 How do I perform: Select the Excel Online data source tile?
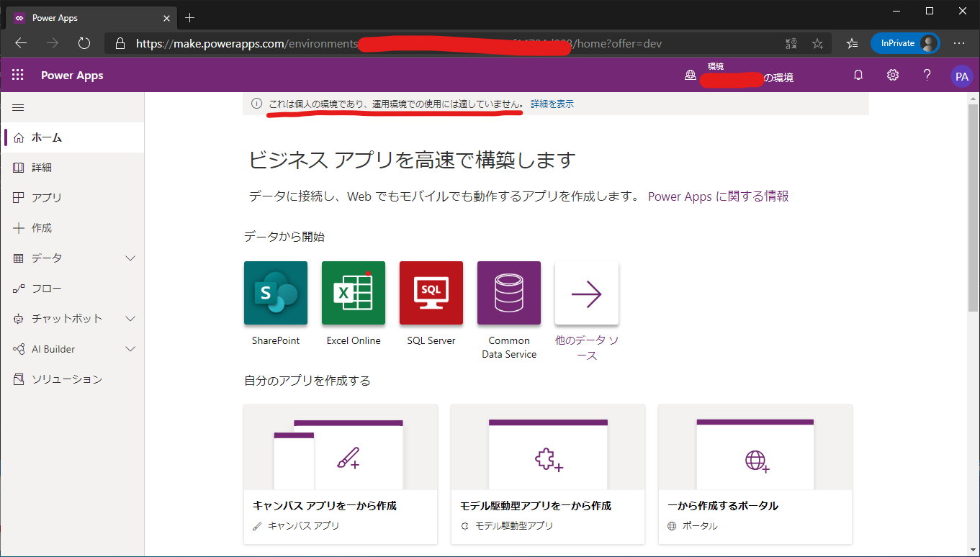[354, 293]
